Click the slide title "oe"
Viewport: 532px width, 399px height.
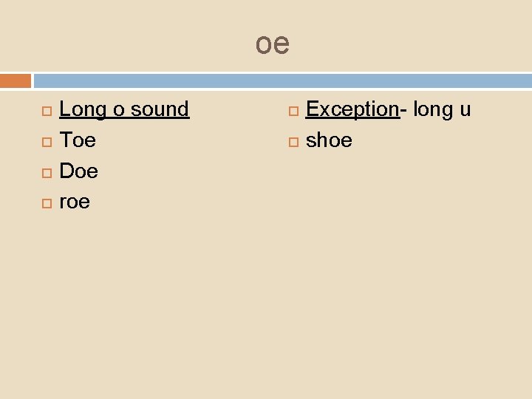coord(273,44)
